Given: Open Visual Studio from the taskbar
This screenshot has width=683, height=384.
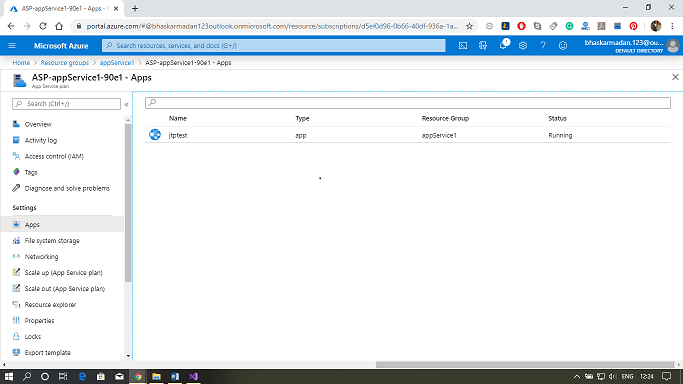Looking at the screenshot, I should (193, 376).
